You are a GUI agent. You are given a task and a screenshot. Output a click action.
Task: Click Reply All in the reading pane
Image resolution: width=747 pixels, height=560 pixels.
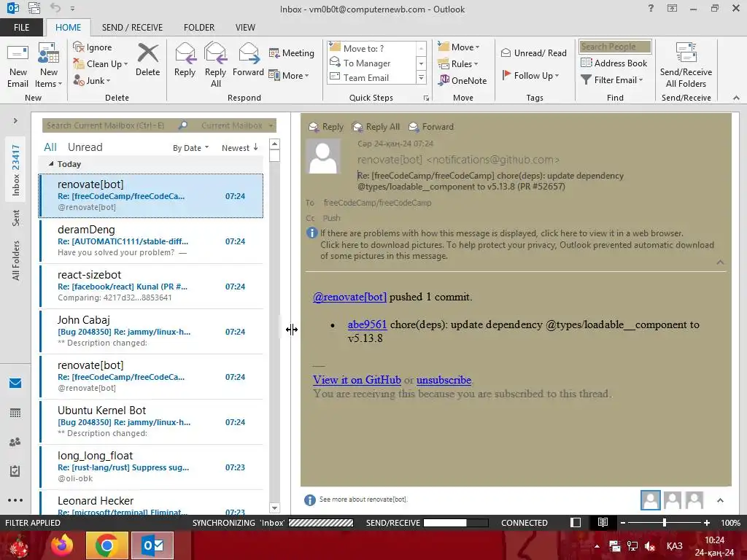click(376, 127)
